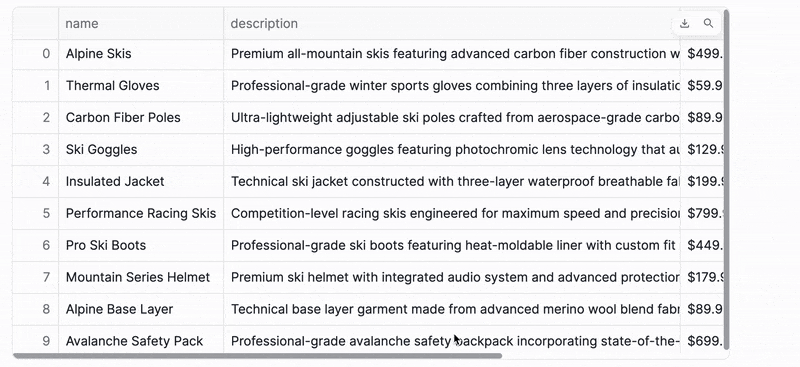Select the Ski Goggles name cell
Viewport: 800px width, 367px height.
(x=141, y=150)
